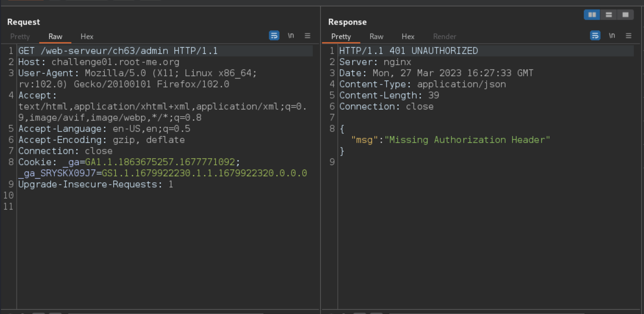Toggle non-printable characters \n in Request panel
The height and width of the screenshot is (314, 644).
coord(291,35)
